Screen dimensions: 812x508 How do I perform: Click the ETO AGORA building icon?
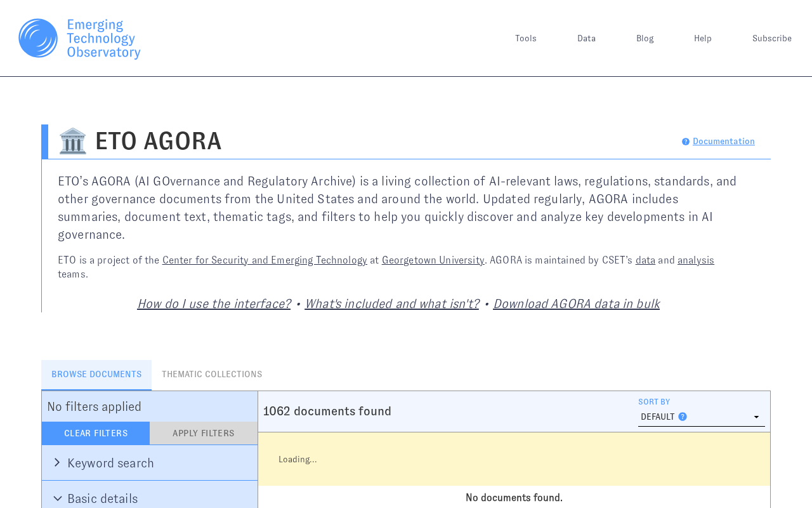(x=73, y=141)
